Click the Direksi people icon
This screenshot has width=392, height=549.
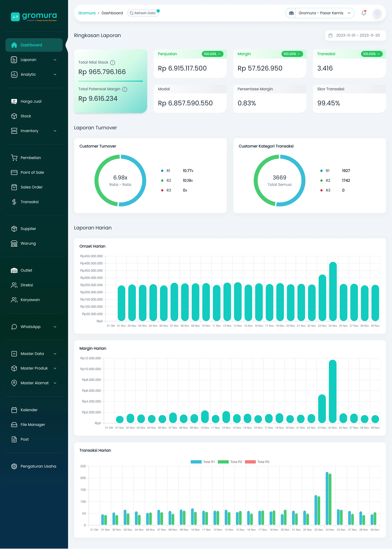pyautogui.click(x=14, y=285)
